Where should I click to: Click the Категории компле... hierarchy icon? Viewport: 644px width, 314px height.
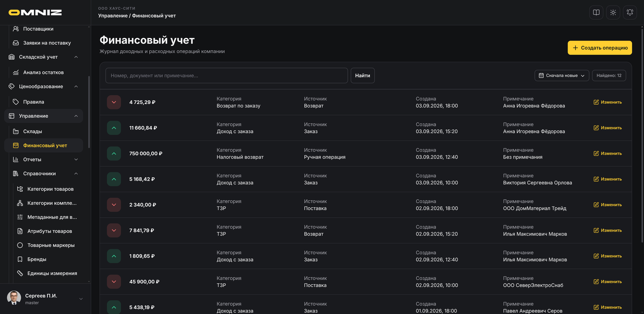coord(20,203)
